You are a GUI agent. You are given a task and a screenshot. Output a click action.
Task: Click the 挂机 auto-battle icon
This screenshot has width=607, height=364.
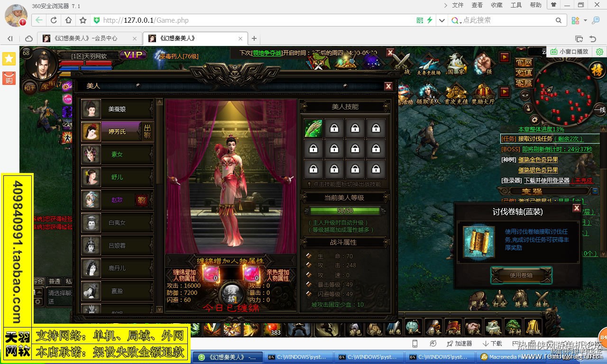(542, 300)
